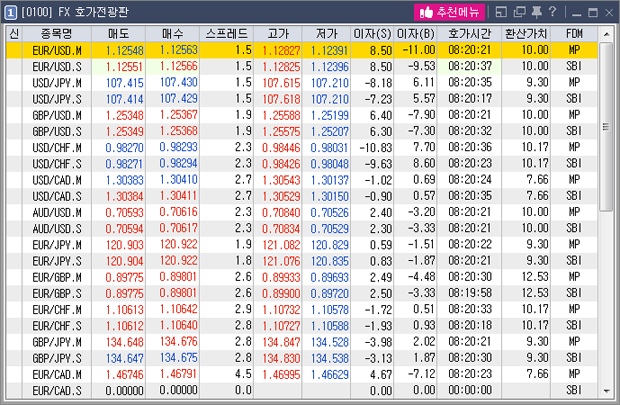
Task: Click USD/CAD.S buy price 1.30411
Action: coord(178,196)
